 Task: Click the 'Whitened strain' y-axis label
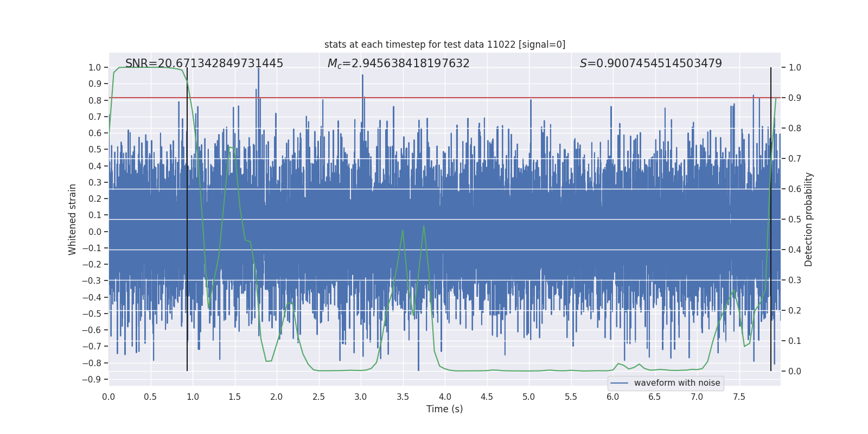click(x=72, y=219)
